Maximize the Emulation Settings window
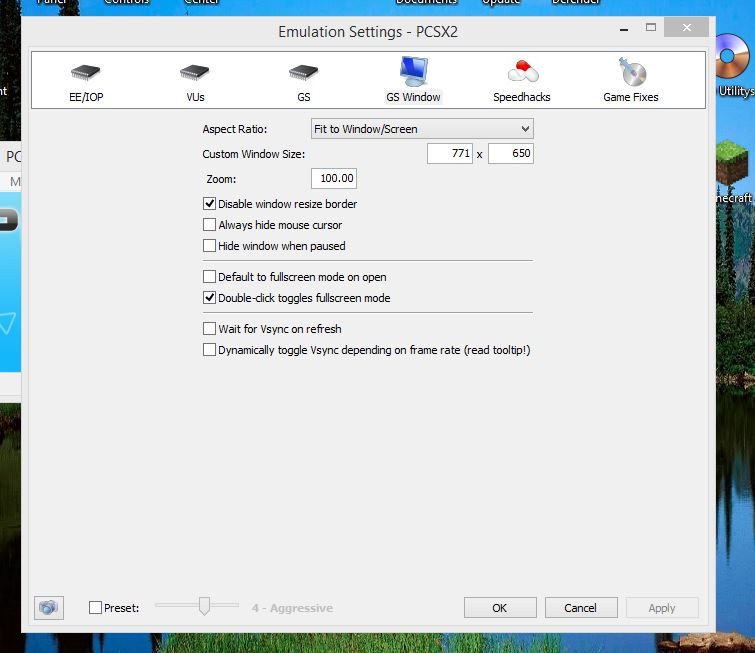This screenshot has height=653, width=755. [x=651, y=27]
